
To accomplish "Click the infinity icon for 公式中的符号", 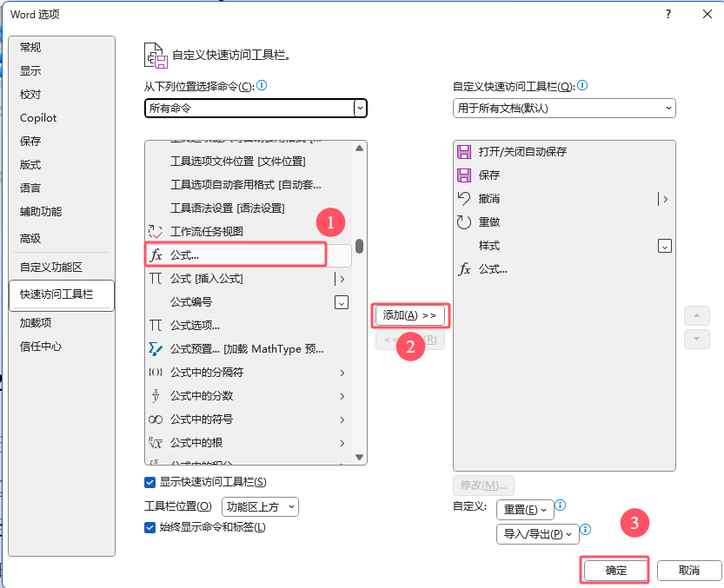I will coord(156,420).
